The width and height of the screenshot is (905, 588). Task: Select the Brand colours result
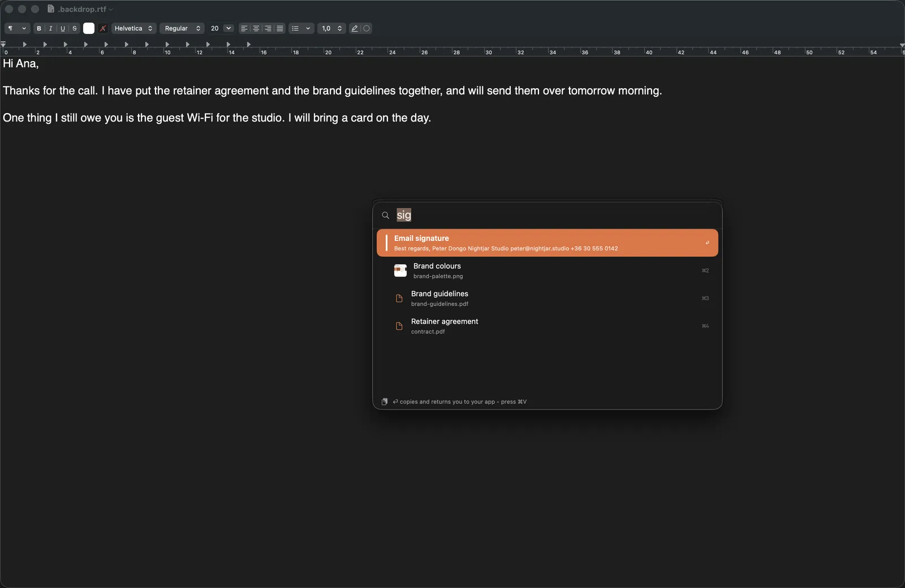coord(548,270)
